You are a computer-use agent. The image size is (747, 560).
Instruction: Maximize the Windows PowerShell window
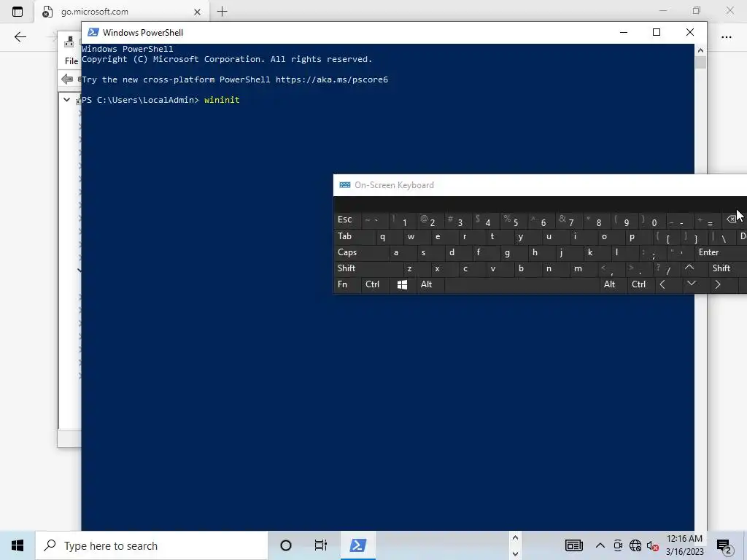(x=657, y=32)
